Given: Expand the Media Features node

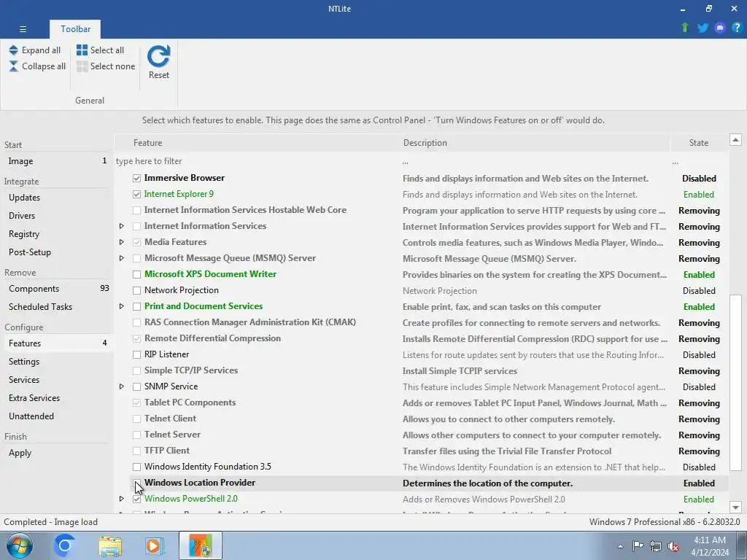Looking at the screenshot, I should 122,242.
